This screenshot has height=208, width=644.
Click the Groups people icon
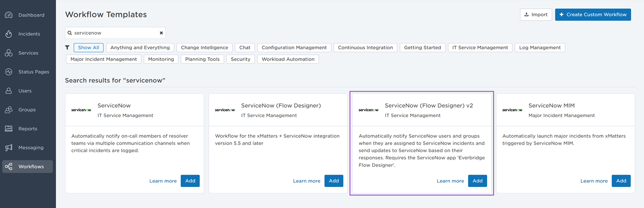click(x=9, y=110)
